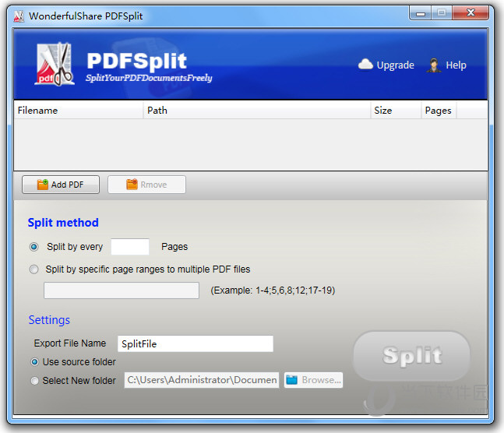Click the large Split button
The image size is (504, 433).
click(x=412, y=356)
